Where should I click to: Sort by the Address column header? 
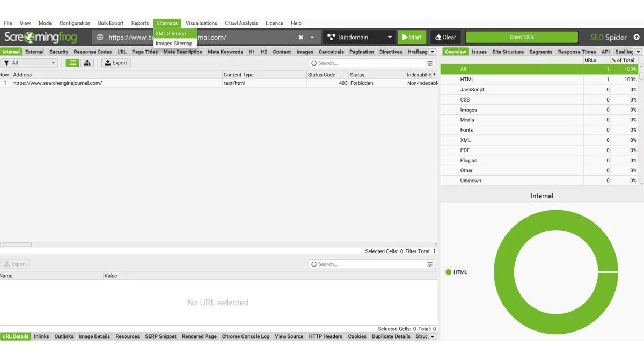point(117,75)
